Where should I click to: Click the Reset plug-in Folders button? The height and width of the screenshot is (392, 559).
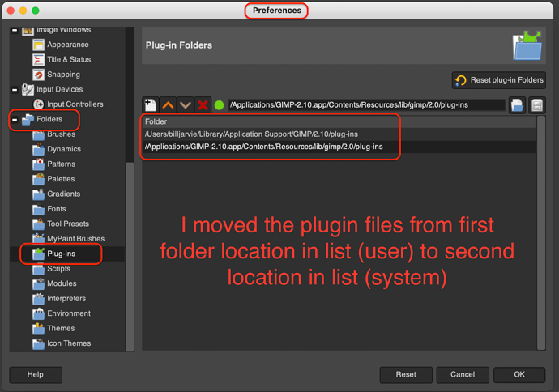click(x=499, y=80)
